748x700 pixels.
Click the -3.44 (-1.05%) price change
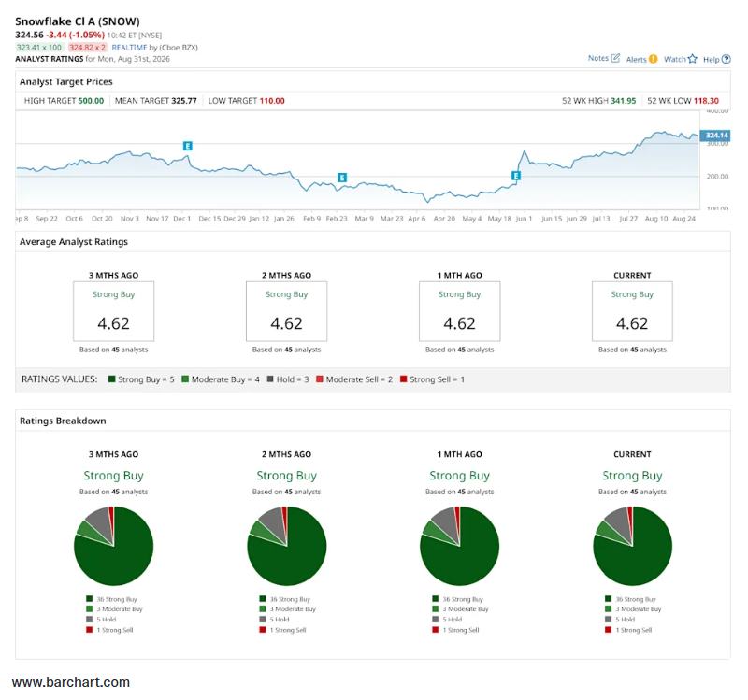pyautogui.click(x=75, y=35)
